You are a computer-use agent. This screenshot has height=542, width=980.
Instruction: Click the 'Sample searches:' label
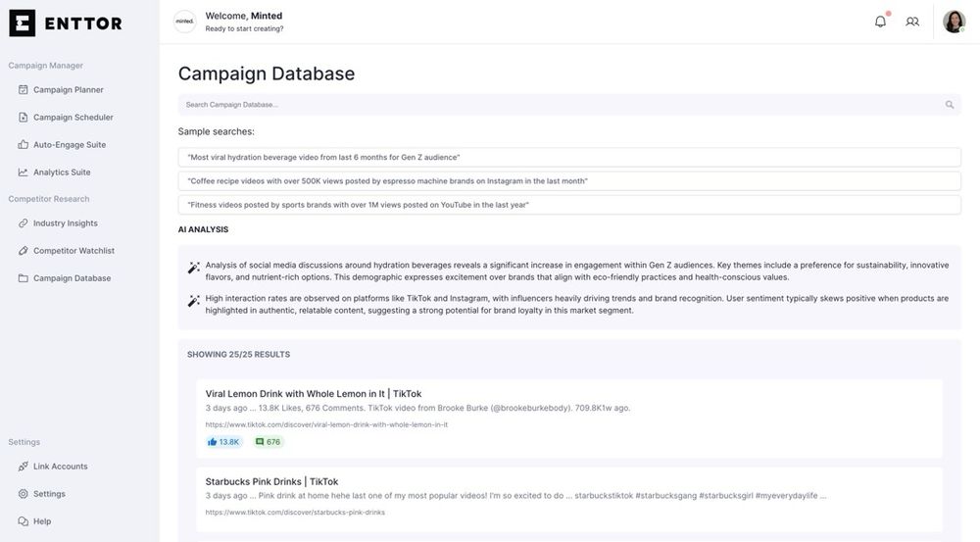[x=217, y=131]
